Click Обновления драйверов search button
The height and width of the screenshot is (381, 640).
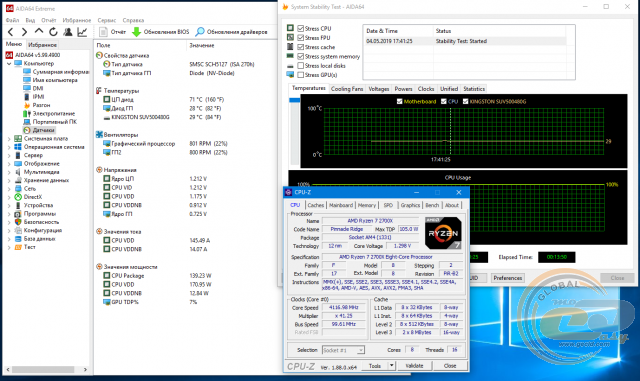[x=231, y=32]
